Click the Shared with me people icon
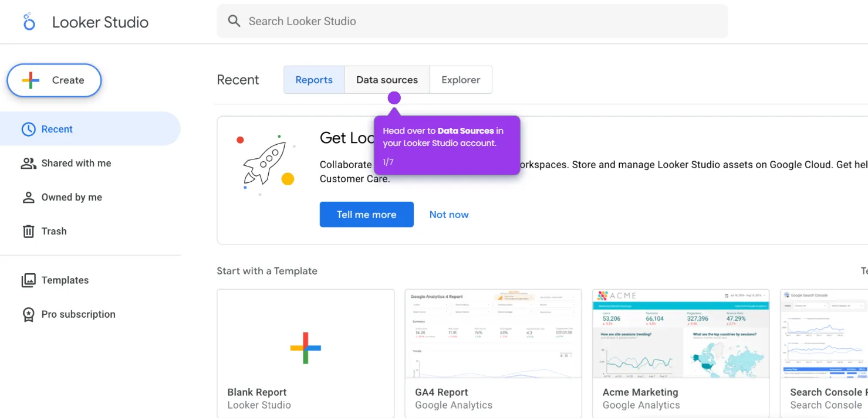 [28, 163]
